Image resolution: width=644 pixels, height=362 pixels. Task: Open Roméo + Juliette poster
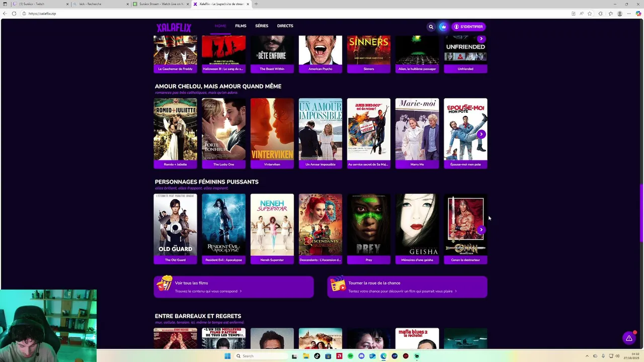coord(175,129)
